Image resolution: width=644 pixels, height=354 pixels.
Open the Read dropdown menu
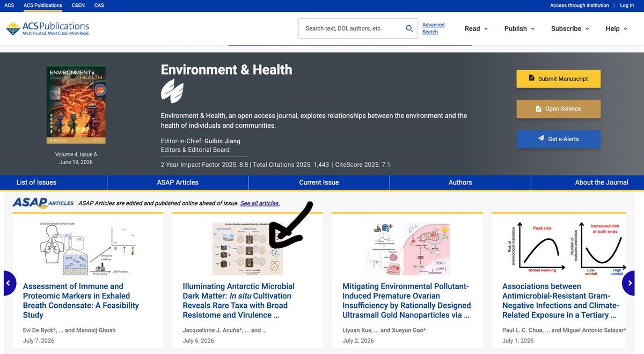(x=476, y=28)
